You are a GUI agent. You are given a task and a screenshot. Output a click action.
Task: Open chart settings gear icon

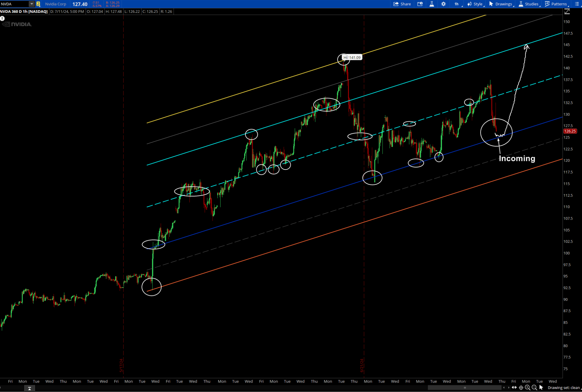click(443, 4)
